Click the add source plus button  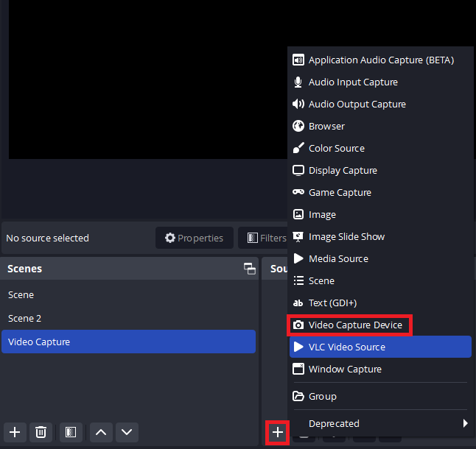coord(277,432)
